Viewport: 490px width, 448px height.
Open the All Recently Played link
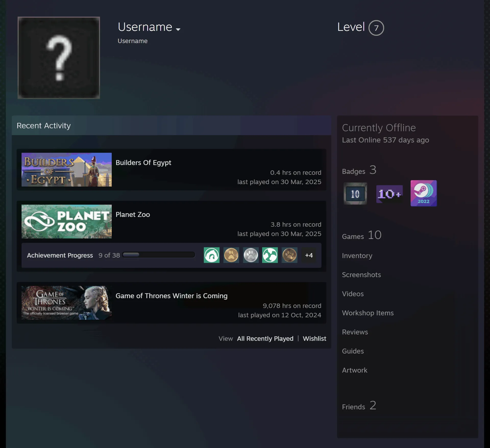click(x=265, y=338)
